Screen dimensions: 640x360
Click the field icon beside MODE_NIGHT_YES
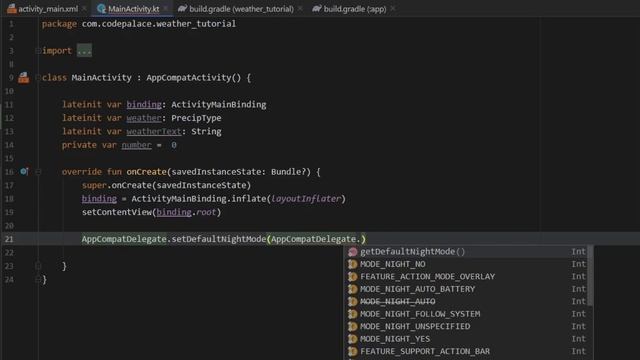coord(353,339)
